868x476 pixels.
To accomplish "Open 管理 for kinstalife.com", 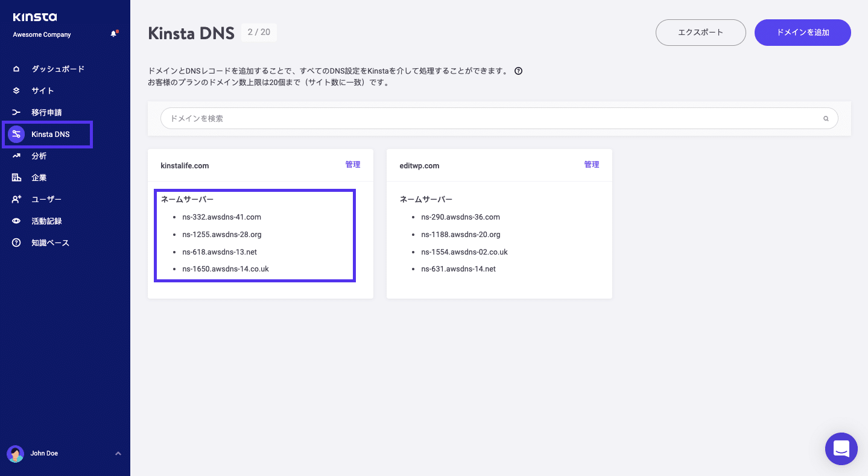I will coord(353,164).
